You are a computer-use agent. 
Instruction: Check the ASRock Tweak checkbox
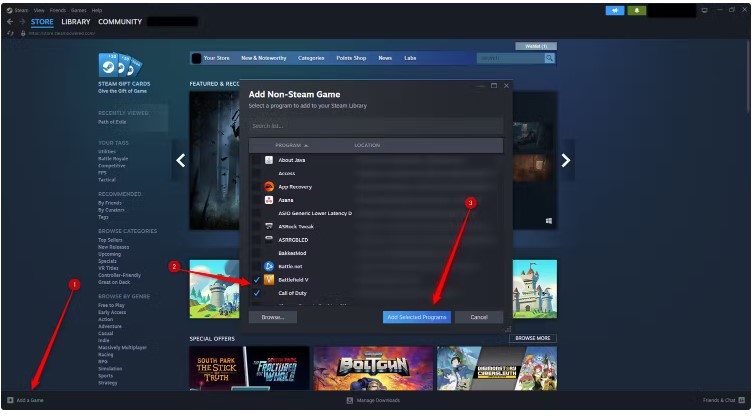coord(257,226)
